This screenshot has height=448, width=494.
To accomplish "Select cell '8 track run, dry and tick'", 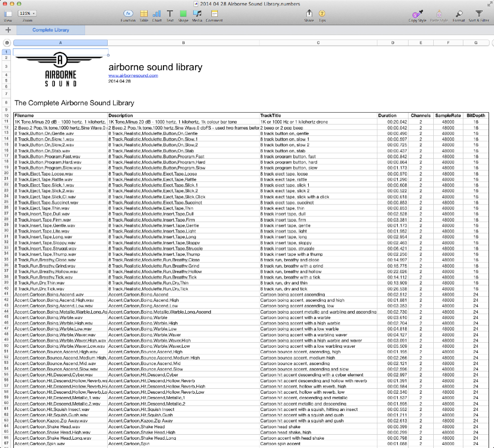I will pos(318,289).
